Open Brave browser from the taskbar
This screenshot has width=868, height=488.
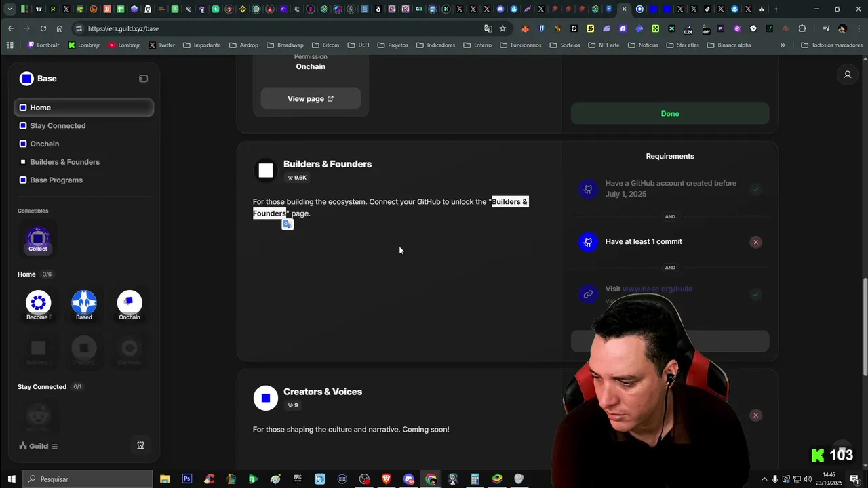point(387,479)
